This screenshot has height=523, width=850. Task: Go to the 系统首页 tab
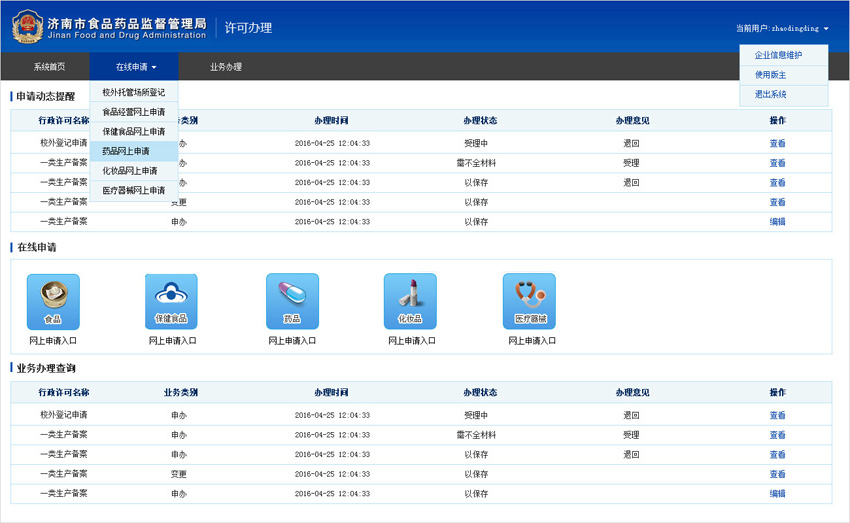(49, 67)
